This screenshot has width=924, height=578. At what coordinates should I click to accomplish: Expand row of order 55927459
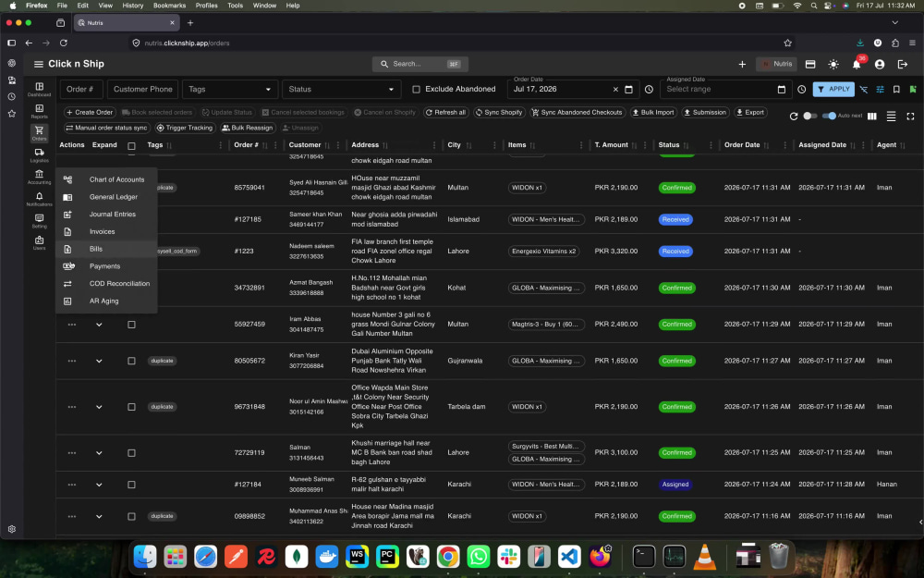(x=99, y=325)
